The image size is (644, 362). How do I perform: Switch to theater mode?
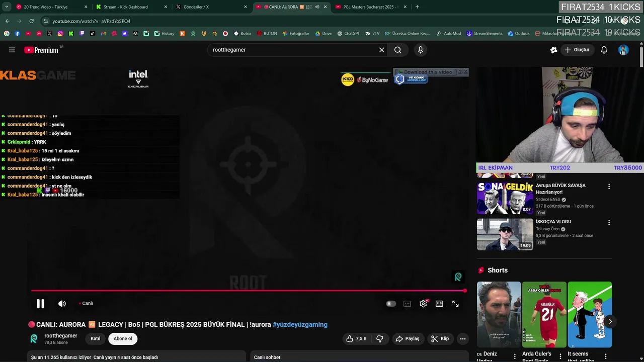pyautogui.click(x=439, y=304)
